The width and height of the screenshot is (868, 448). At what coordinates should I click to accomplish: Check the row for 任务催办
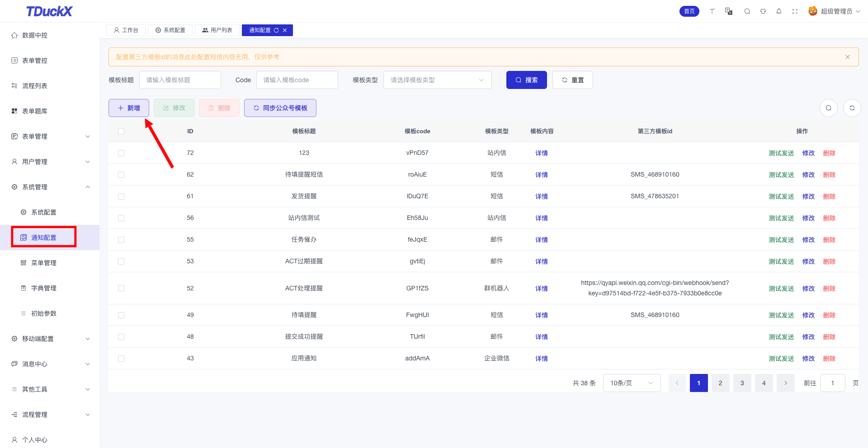(121, 240)
